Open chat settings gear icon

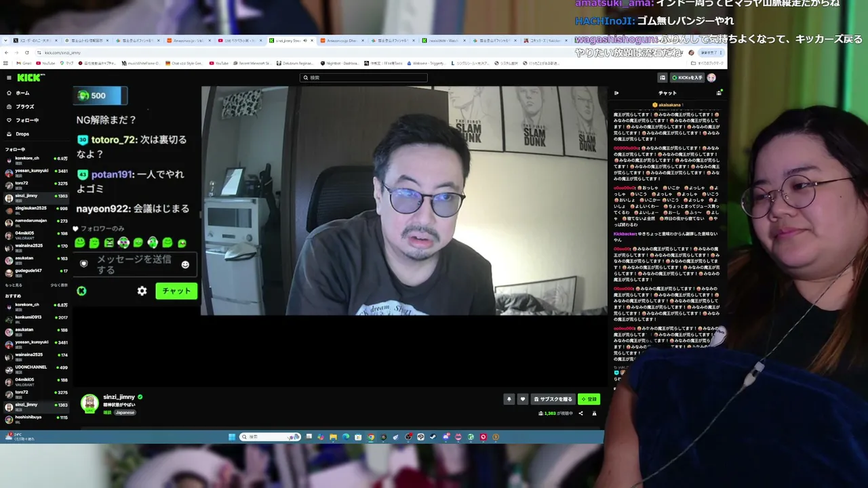[142, 291]
